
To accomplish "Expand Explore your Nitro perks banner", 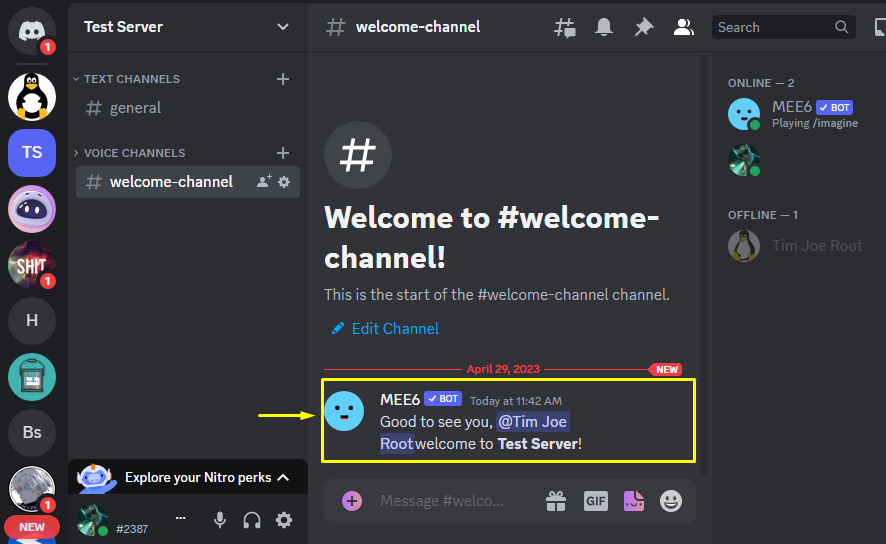I will click(x=188, y=478).
